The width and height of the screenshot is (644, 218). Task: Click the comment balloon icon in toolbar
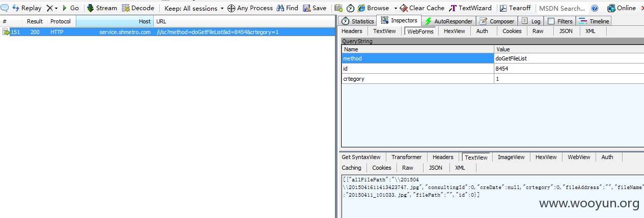coord(5,8)
